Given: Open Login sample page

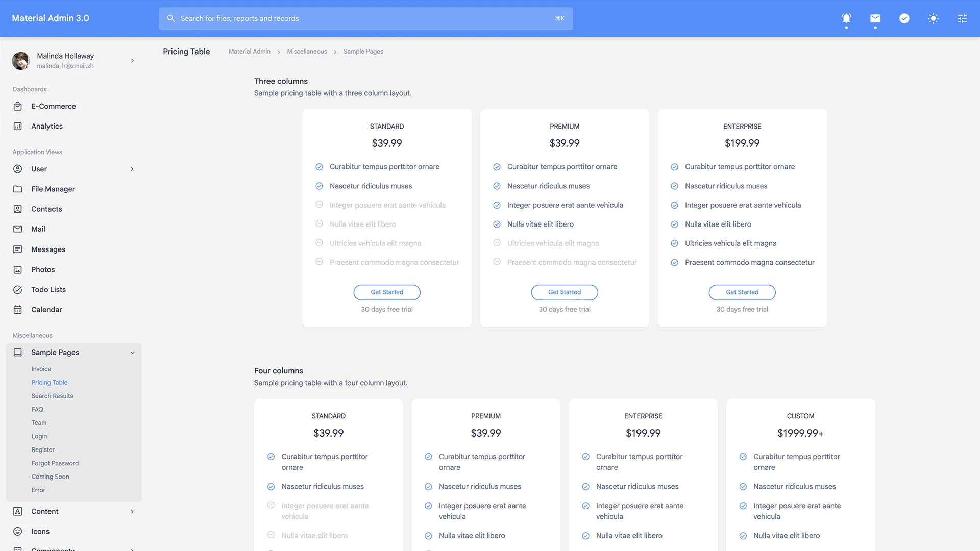Looking at the screenshot, I should [x=39, y=436].
